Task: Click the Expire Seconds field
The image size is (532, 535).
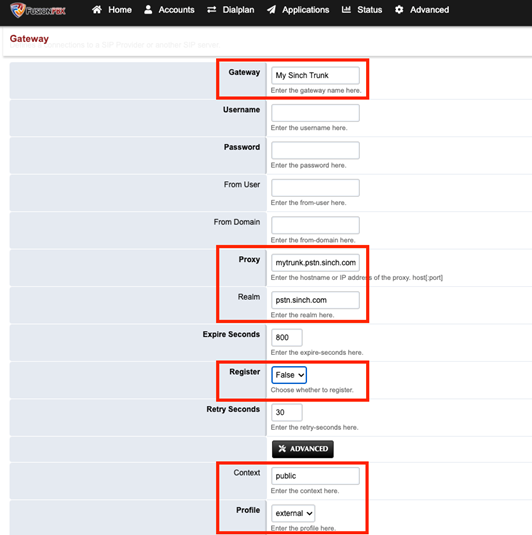Action: (x=287, y=337)
